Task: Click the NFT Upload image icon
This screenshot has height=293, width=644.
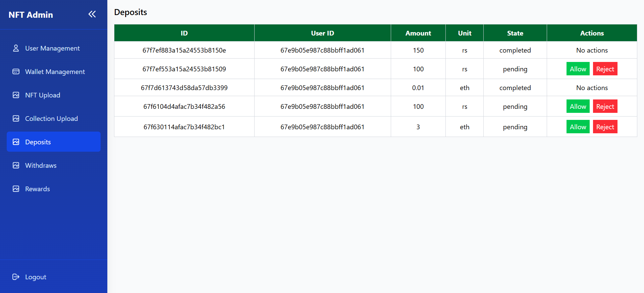Action: (16, 95)
